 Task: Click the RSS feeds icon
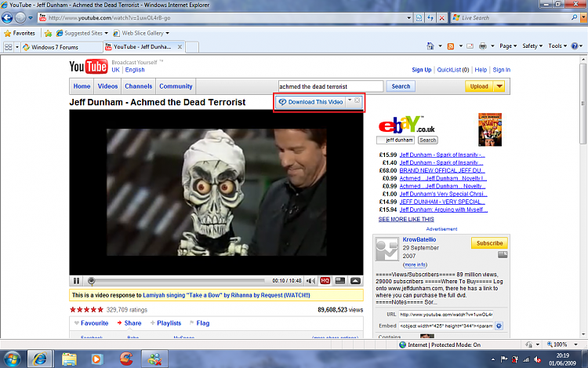pos(451,46)
